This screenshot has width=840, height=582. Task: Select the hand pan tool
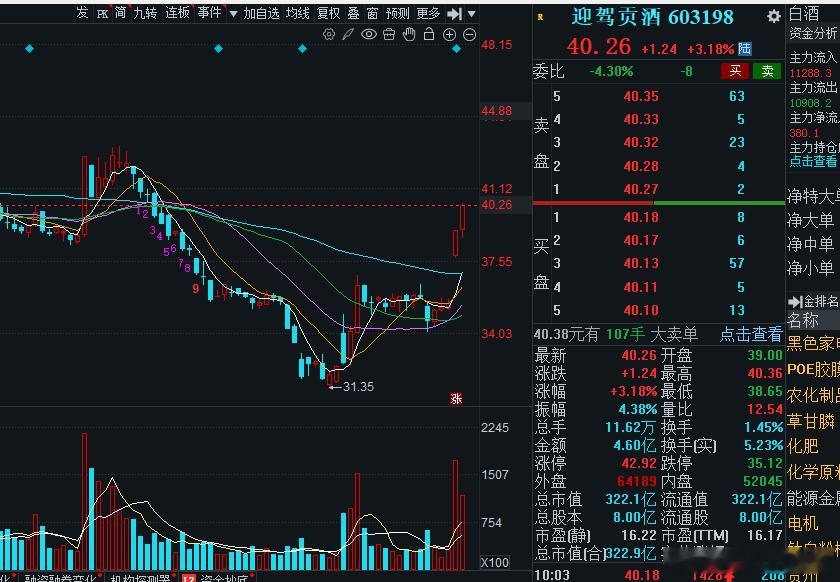point(409,35)
